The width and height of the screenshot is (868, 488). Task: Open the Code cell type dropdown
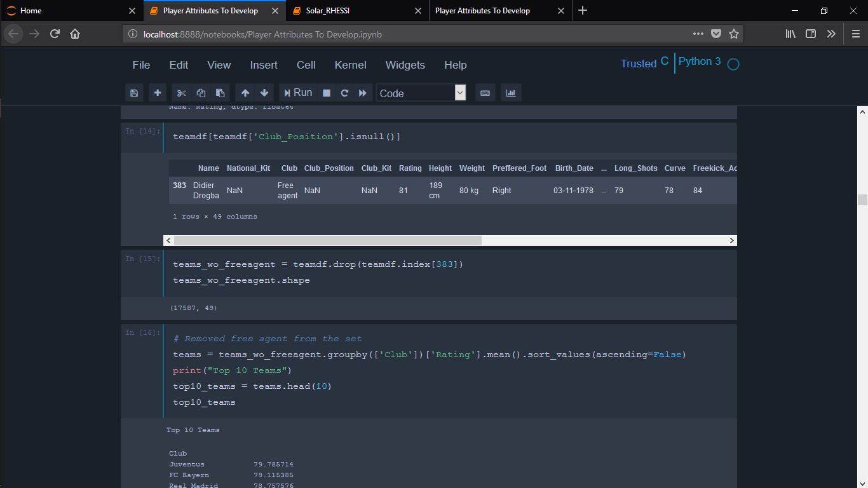click(419, 93)
